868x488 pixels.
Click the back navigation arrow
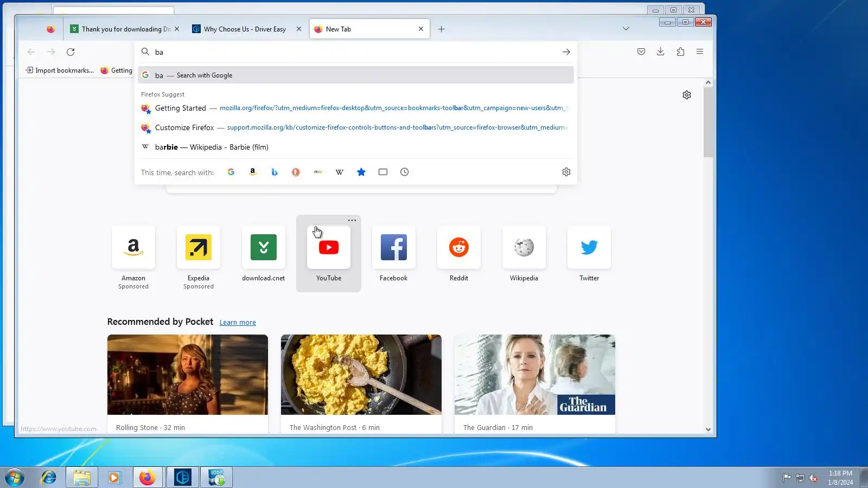31,52
